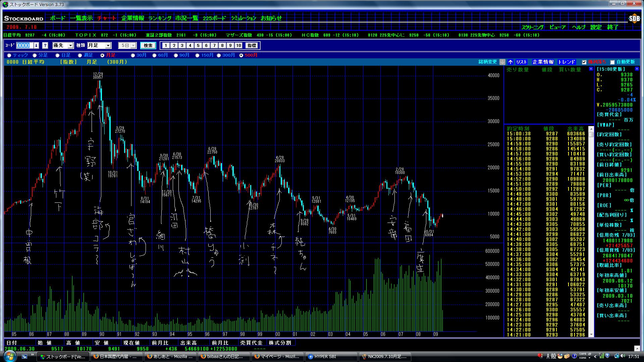Image resolution: width=644 pixels, height=362 pixels.
Task: Click the up-arrow 銘柄変更 button
Action: pyautogui.click(x=510, y=62)
